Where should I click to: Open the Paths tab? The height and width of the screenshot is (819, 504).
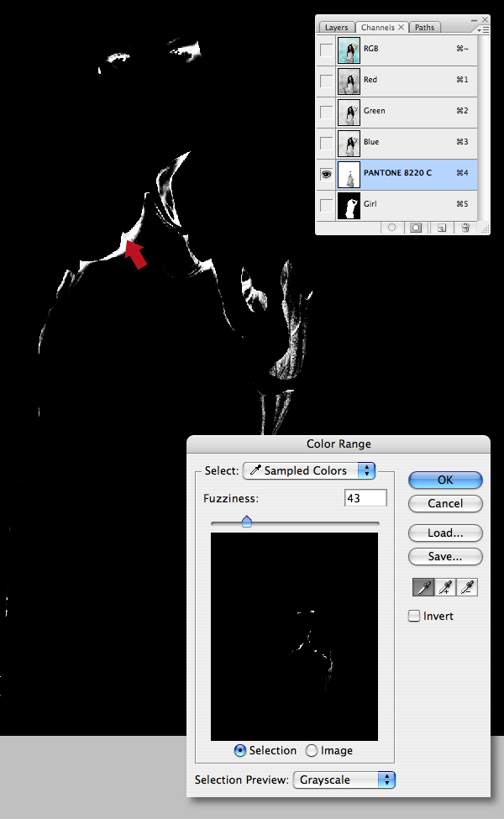click(424, 27)
